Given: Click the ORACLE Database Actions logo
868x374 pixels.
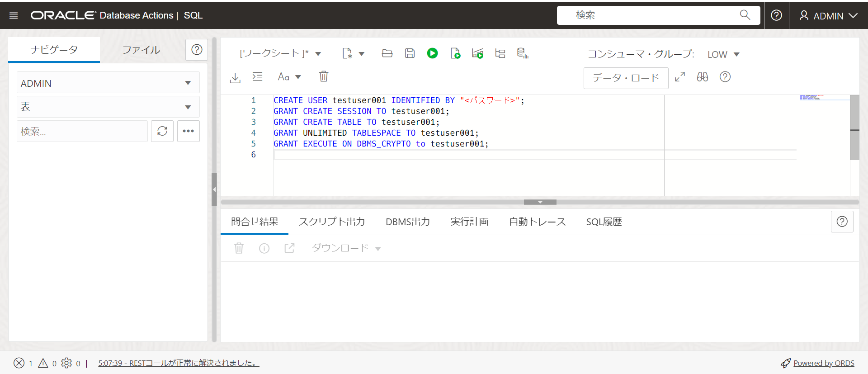Looking at the screenshot, I should (102, 15).
